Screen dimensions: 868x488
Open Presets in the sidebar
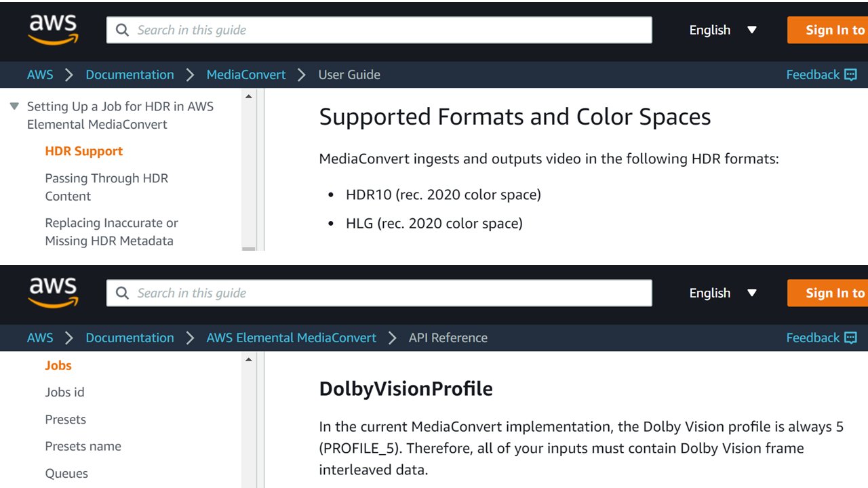coord(65,419)
